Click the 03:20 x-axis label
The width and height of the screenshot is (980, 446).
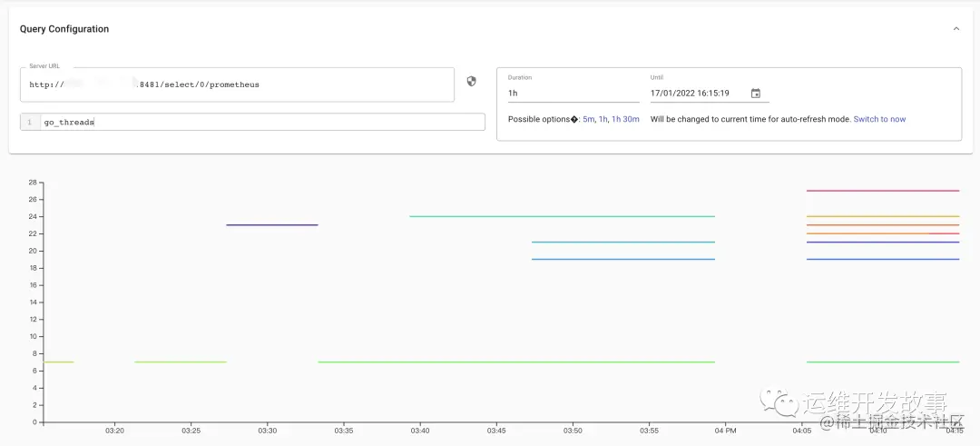114,431
